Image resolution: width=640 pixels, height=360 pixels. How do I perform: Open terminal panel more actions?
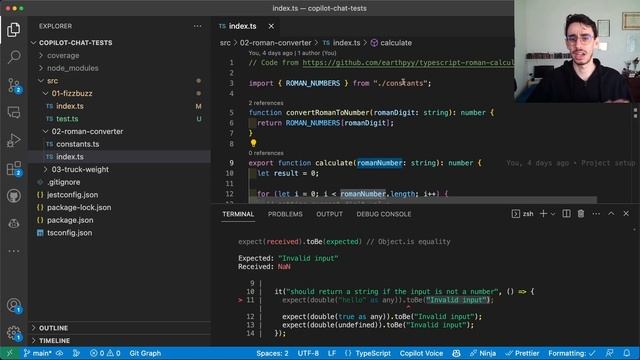coord(596,213)
